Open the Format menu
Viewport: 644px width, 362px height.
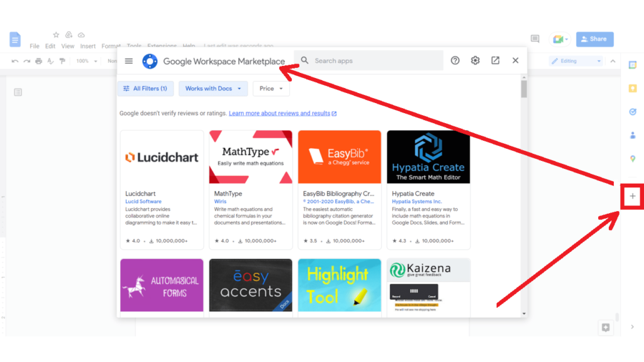click(x=111, y=46)
